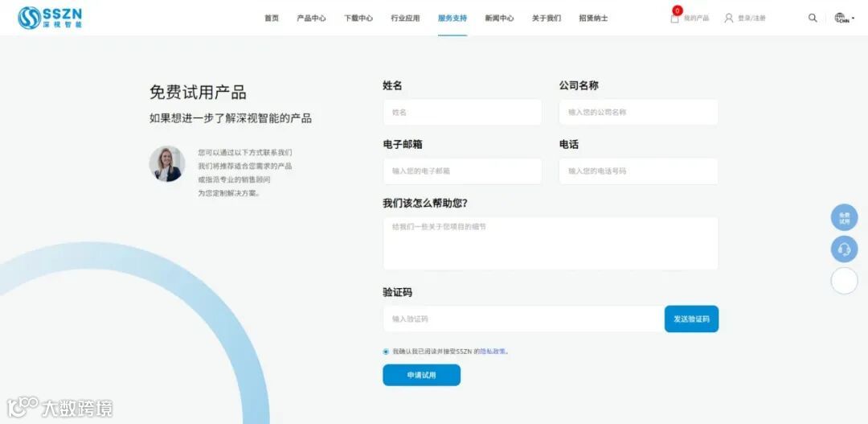
Task: Open the 隐私政策 link
Action: [493, 352]
